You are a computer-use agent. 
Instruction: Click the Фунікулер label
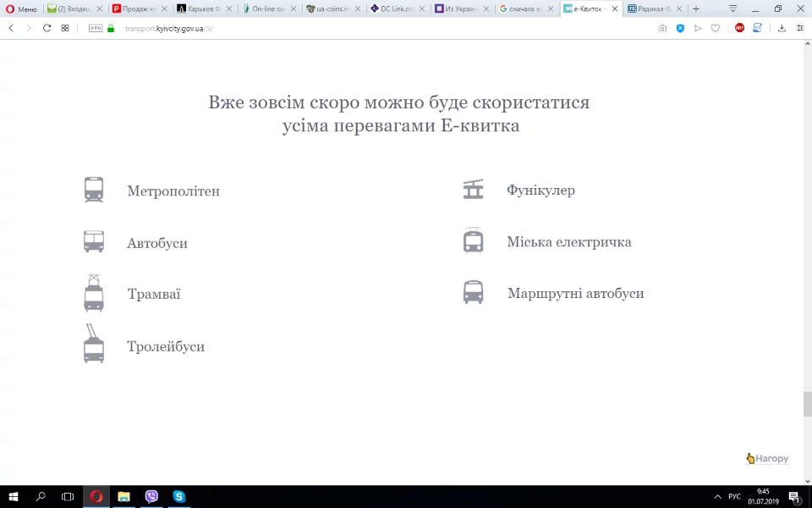[540, 190]
